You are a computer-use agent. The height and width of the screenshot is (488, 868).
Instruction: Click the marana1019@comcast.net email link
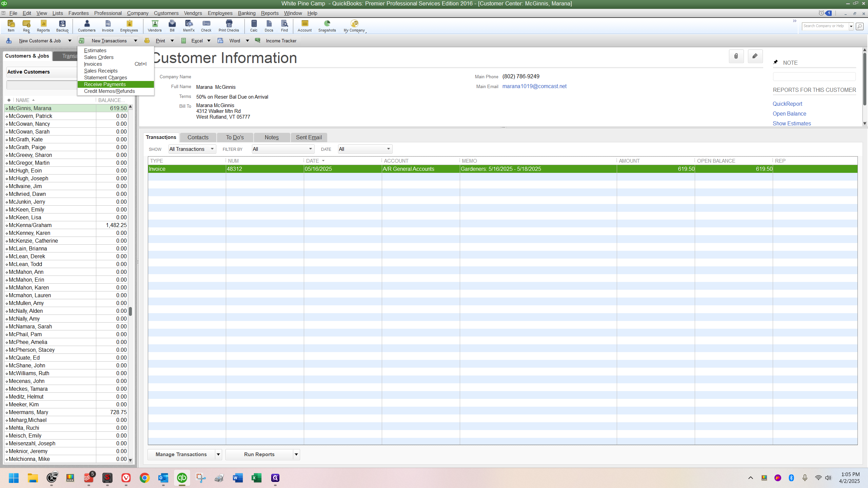coord(534,86)
